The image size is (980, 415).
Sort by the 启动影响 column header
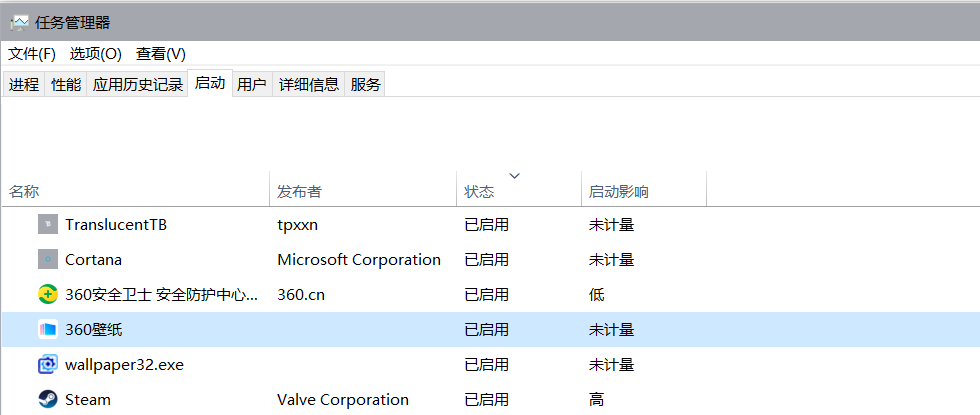coord(644,189)
